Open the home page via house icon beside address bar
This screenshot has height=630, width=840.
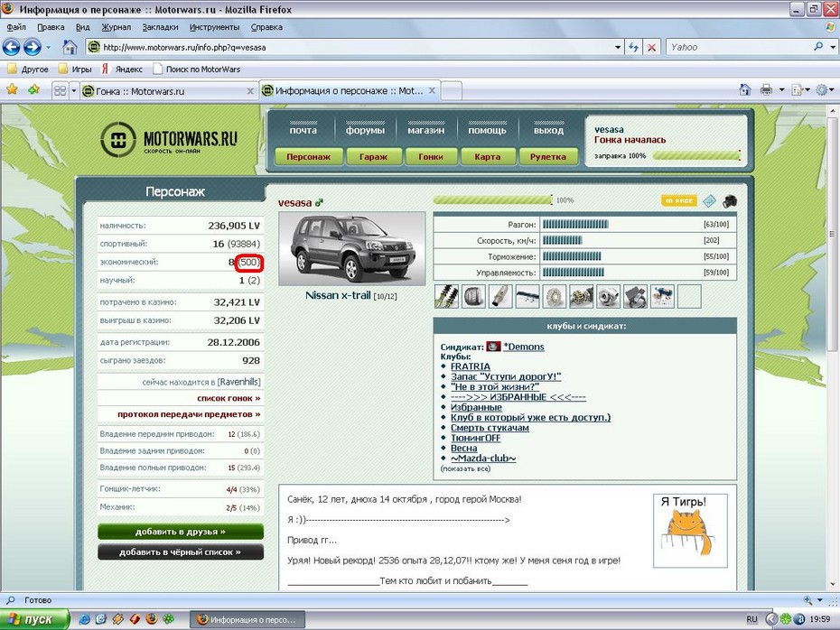click(x=70, y=47)
